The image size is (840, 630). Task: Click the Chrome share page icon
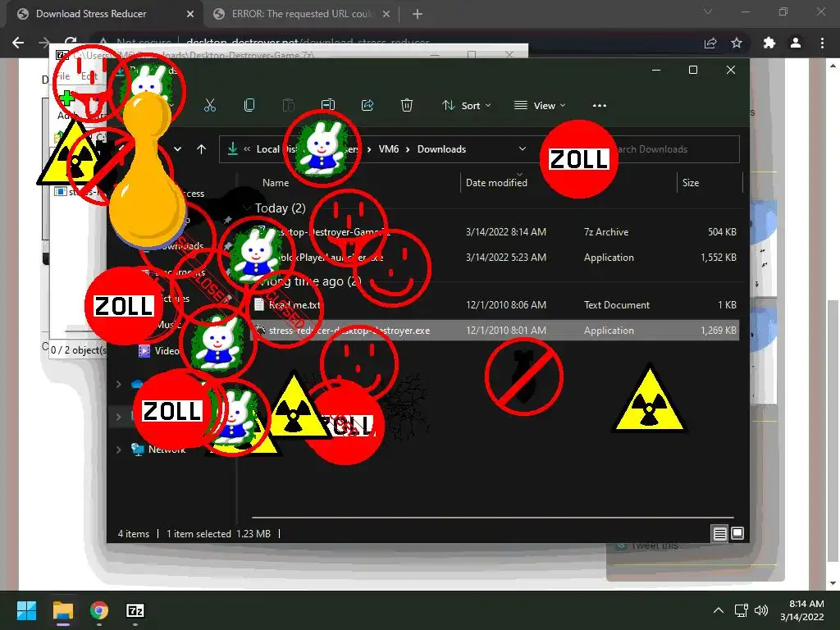click(x=711, y=43)
